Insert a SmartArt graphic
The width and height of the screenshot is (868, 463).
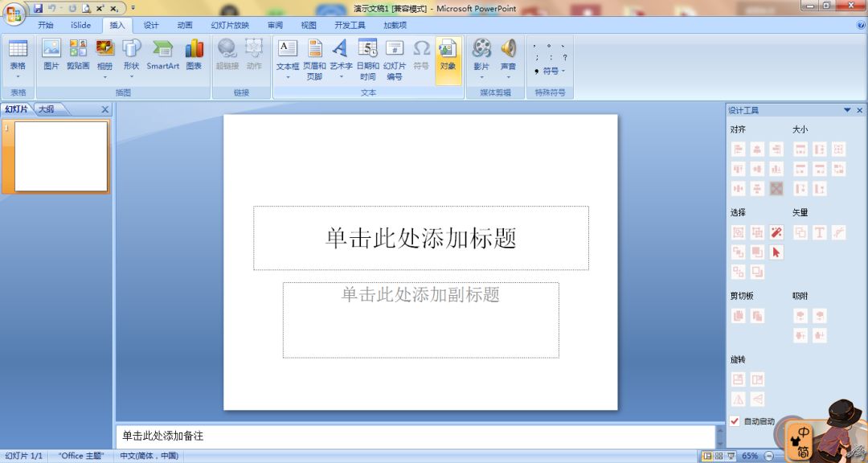(162, 57)
